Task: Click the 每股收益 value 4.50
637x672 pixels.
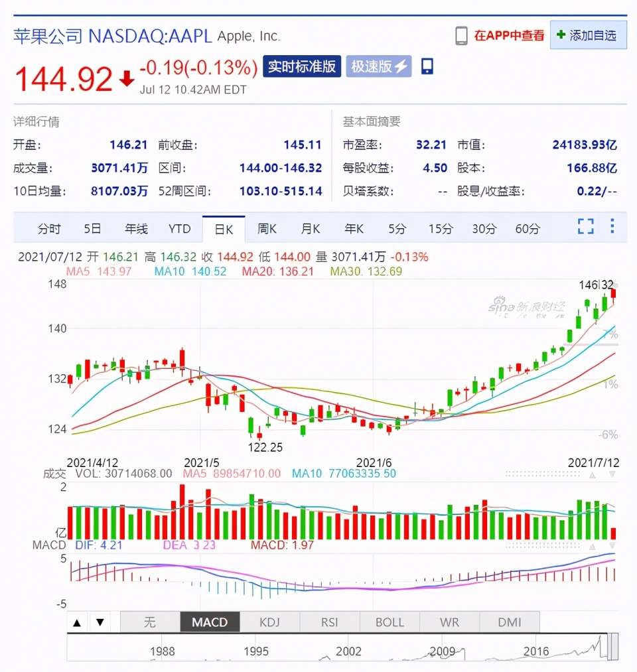Action: [435, 168]
